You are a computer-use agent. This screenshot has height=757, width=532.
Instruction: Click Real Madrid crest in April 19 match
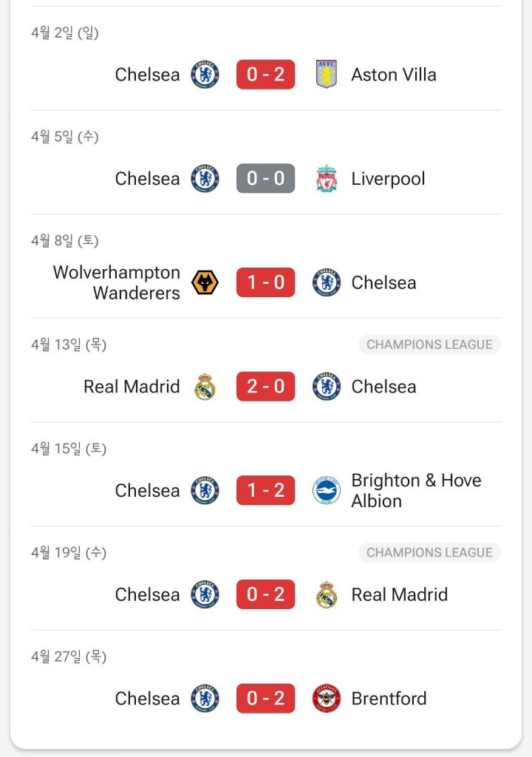(327, 594)
